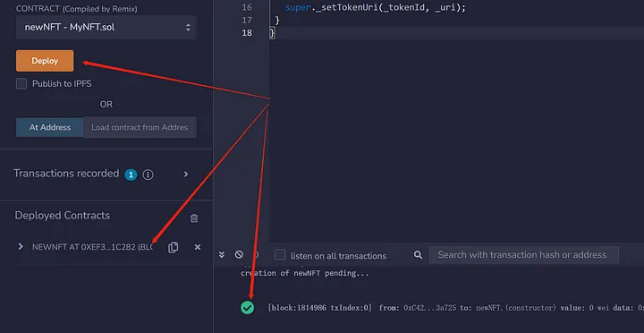Focus the Load contract from Address field
The height and width of the screenshot is (333, 644).
(x=140, y=127)
